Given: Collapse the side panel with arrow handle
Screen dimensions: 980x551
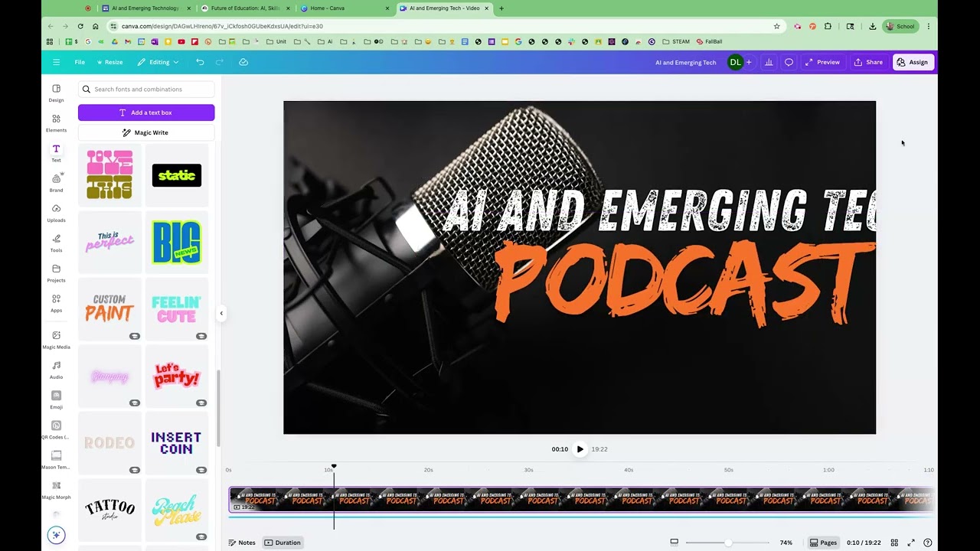Looking at the screenshot, I should (221, 313).
